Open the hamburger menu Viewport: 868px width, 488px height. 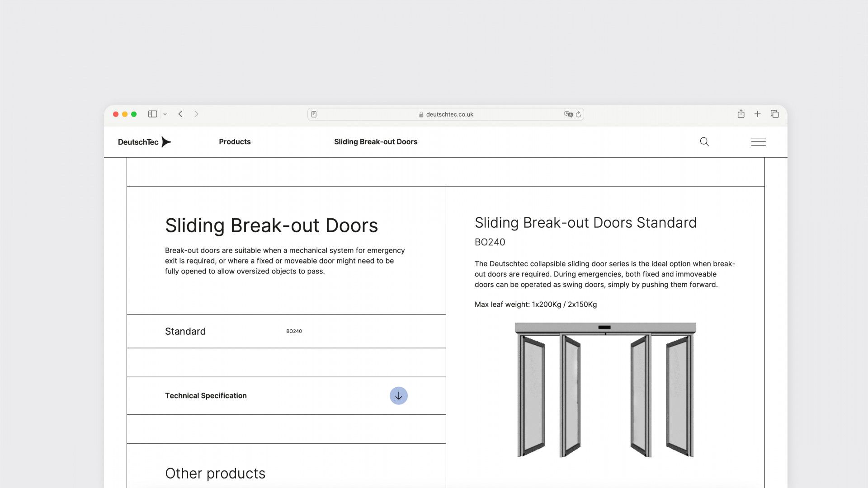tap(758, 142)
